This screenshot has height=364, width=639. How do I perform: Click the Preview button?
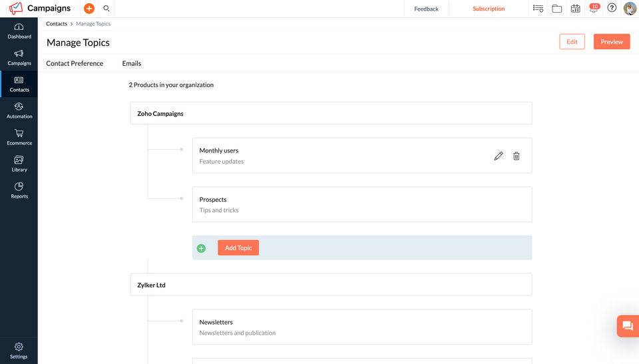tap(612, 42)
